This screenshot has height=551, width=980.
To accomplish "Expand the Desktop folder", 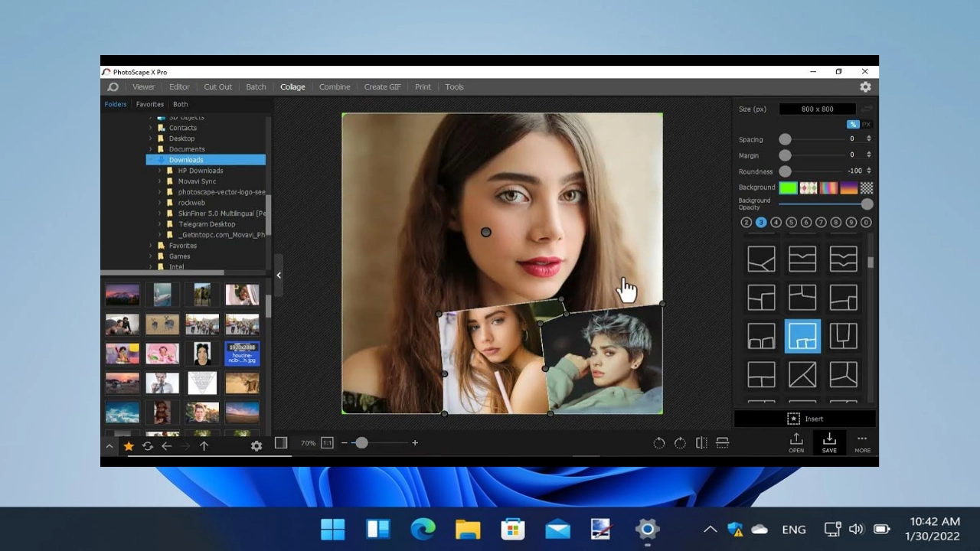I will (151, 139).
